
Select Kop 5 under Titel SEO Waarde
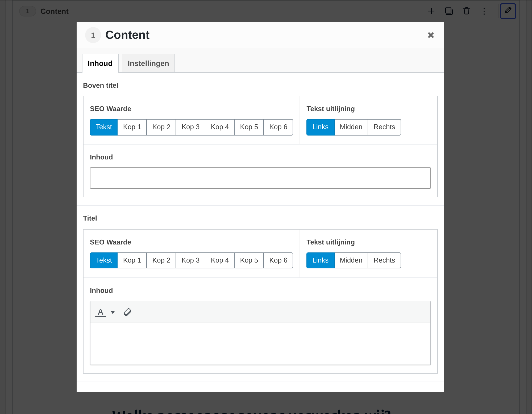point(249,260)
